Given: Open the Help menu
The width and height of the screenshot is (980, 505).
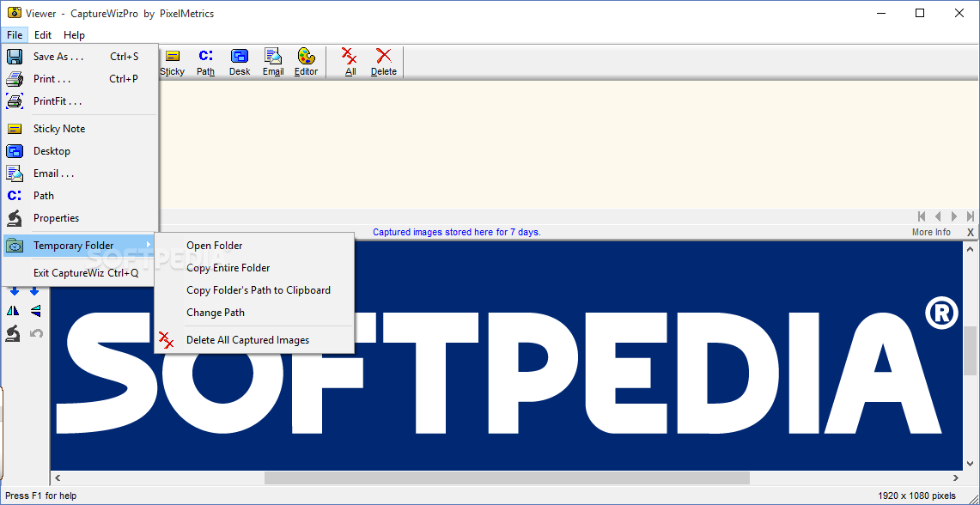Looking at the screenshot, I should tap(74, 35).
